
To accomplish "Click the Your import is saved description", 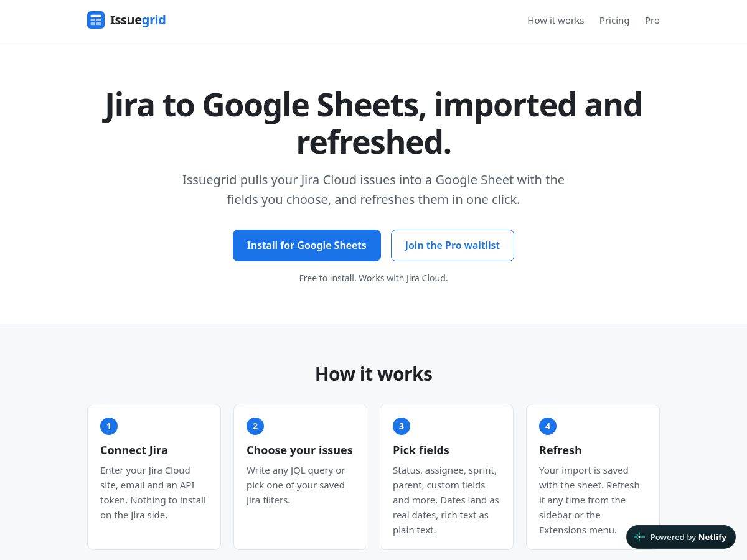I will click(x=590, y=500).
